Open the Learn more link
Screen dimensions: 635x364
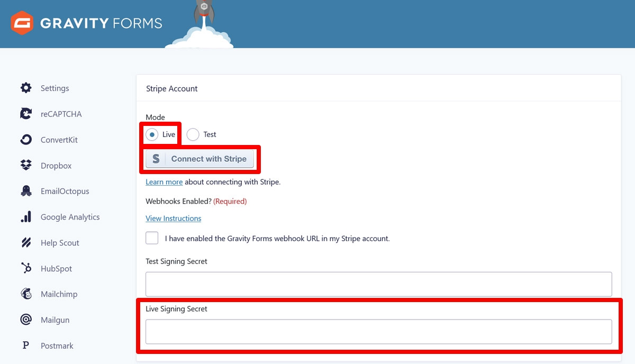point(164,182)
